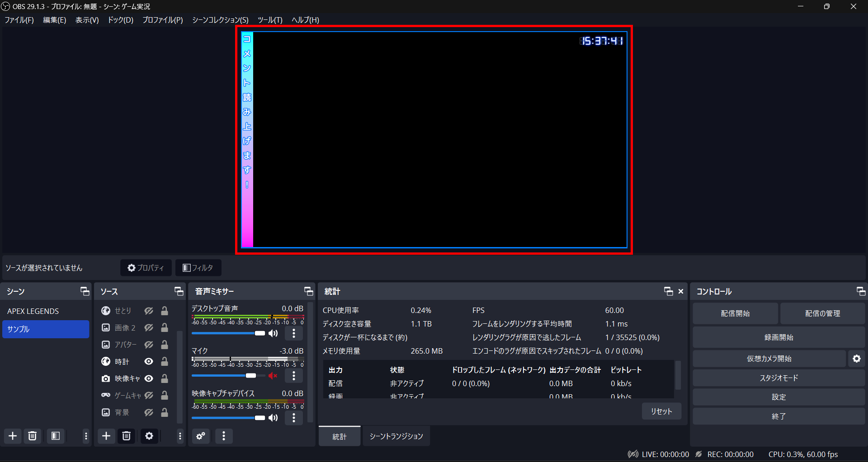
Task: Hide the 映像キャ source
Action: pyautogui.click(x=149, y=378)
